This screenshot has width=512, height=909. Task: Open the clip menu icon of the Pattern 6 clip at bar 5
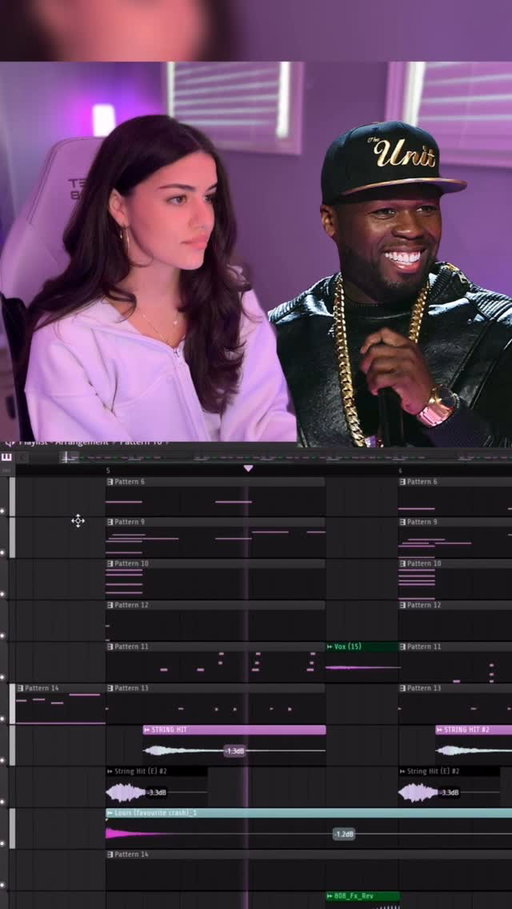click(110, 482)
